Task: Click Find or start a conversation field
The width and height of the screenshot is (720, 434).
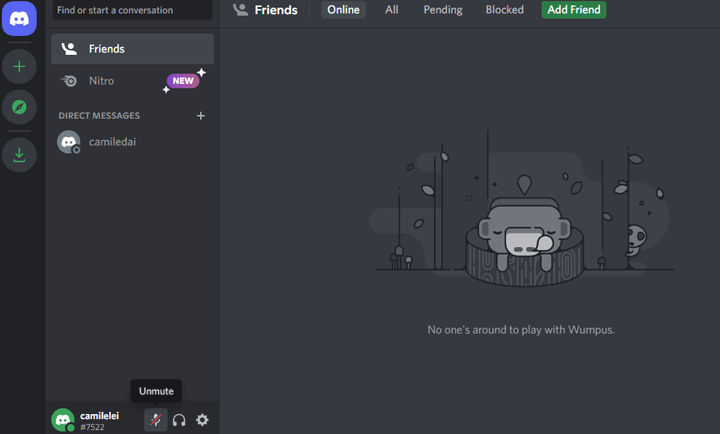Action: point(132,10)
